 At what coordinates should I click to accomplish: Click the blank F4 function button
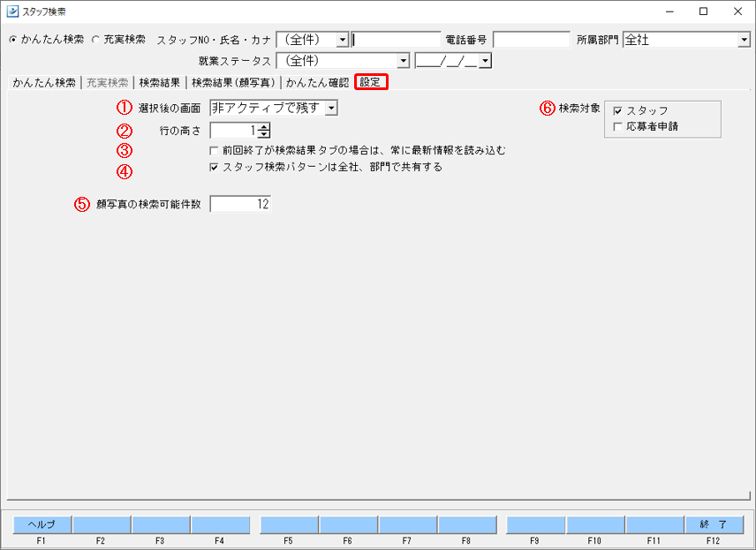(x=220, y=524)
